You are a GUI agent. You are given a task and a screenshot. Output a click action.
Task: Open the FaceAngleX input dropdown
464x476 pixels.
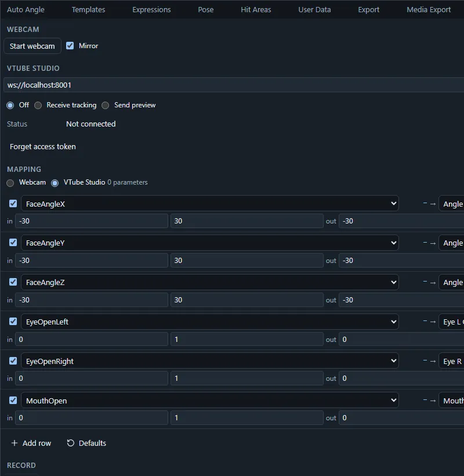209,203
